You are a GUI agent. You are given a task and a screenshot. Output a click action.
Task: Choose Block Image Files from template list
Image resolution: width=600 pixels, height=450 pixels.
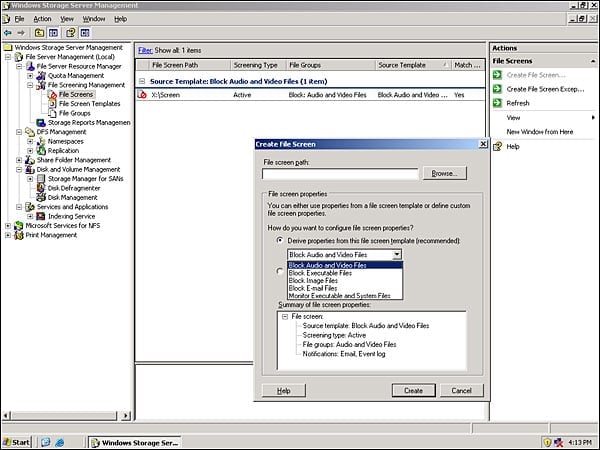coord(345,280)
